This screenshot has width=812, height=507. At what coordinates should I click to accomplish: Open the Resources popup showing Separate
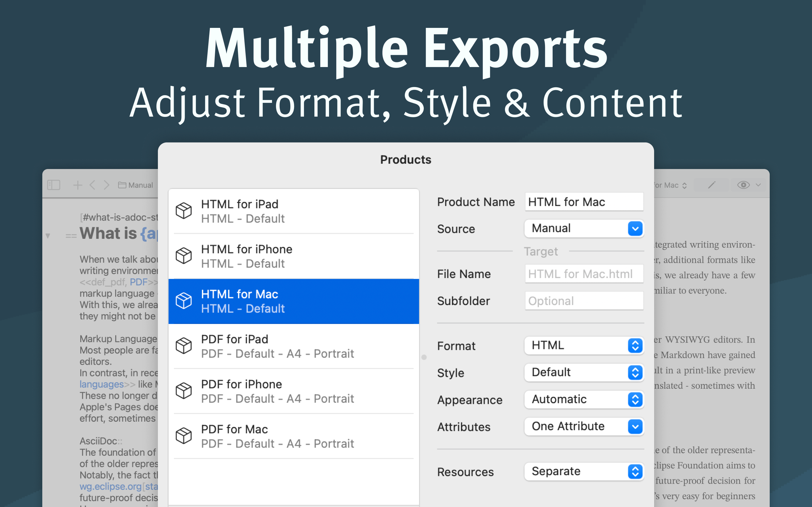(584, 472)
